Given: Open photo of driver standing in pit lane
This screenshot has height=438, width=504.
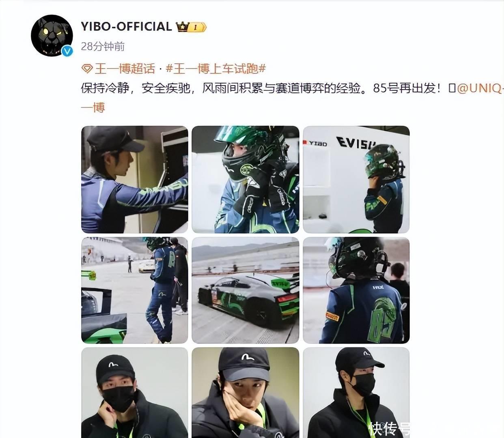Looking at the screenshot, I should coord(135,290).
